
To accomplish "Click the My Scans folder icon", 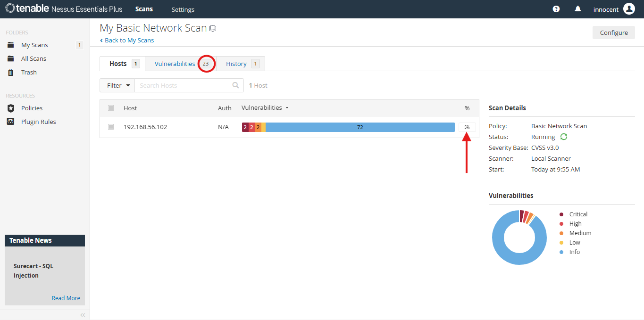I will click(x=10, y=45).
